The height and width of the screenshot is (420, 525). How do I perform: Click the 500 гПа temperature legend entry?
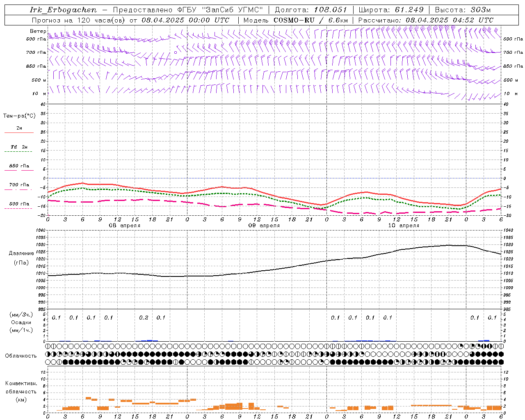[19, 204]
